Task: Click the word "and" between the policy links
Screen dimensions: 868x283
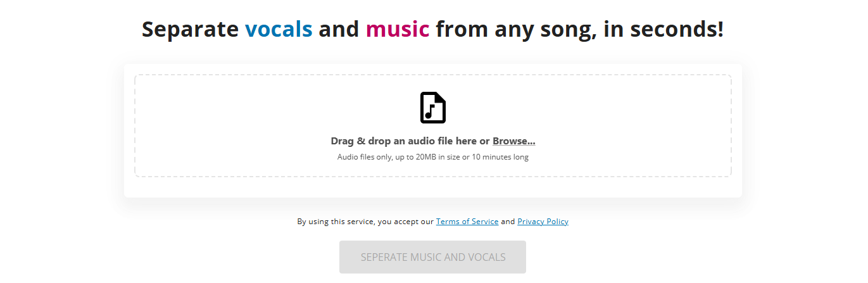Action: [508, 222]
